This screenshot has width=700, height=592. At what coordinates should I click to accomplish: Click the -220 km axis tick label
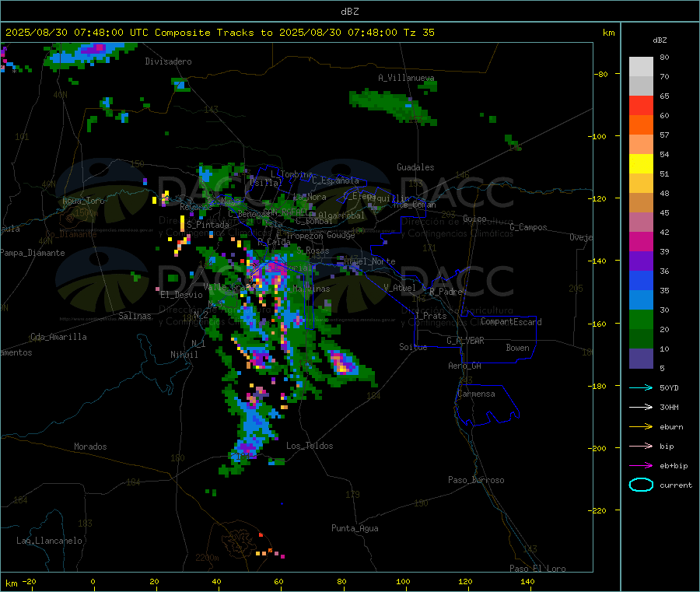[599, 511]
